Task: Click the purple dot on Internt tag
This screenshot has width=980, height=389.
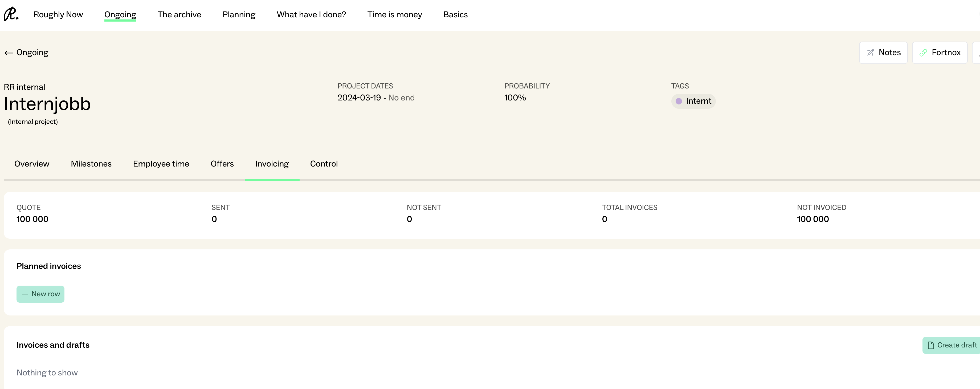Action: [x=679, y=101]
